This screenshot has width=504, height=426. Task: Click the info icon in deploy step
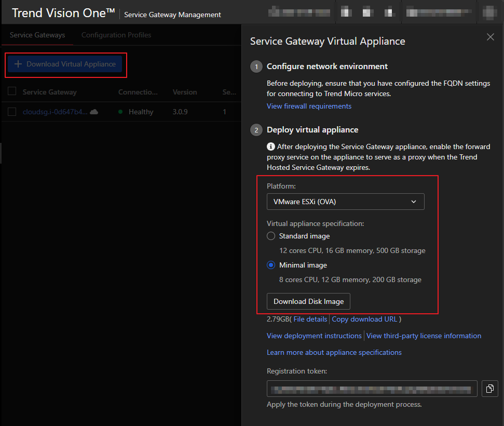point(271,147)
